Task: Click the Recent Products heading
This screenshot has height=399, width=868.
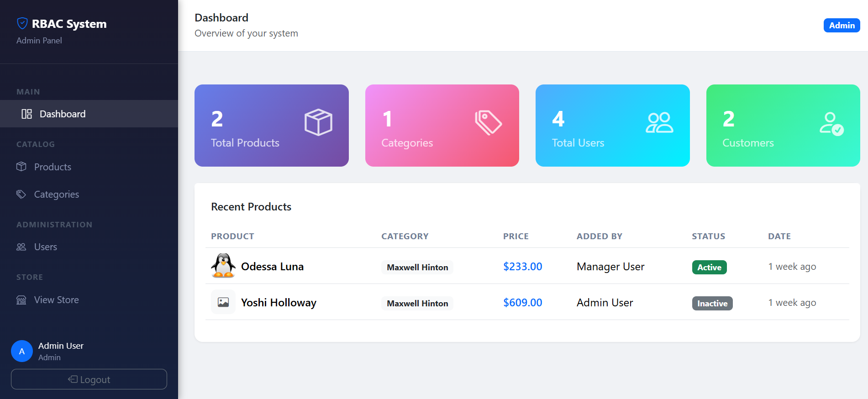Action: (x=251, y=207)
